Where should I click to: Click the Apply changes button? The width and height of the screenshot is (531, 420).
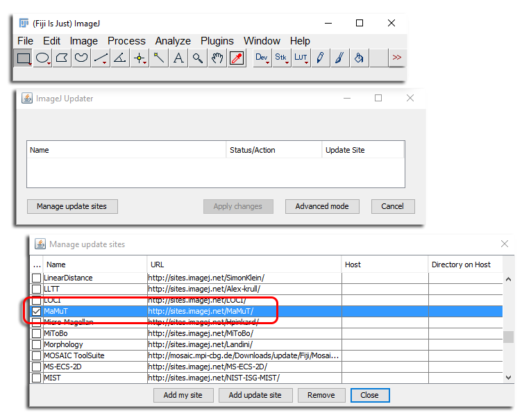point(238,206)
